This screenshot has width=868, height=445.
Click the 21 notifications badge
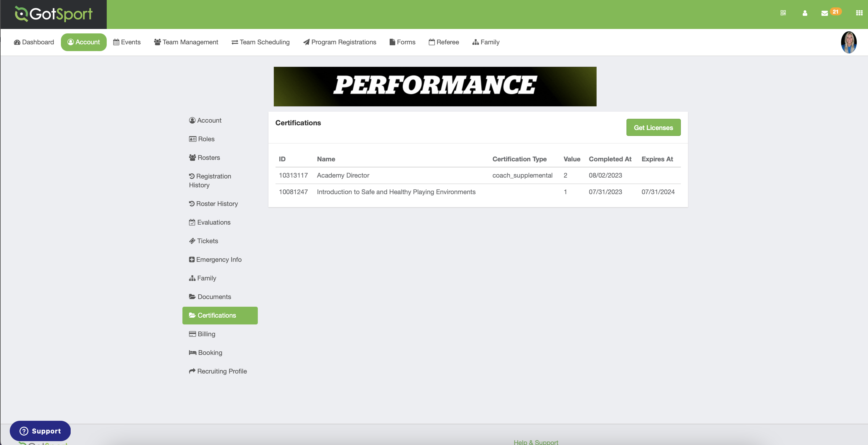click(x=835, y=12)
